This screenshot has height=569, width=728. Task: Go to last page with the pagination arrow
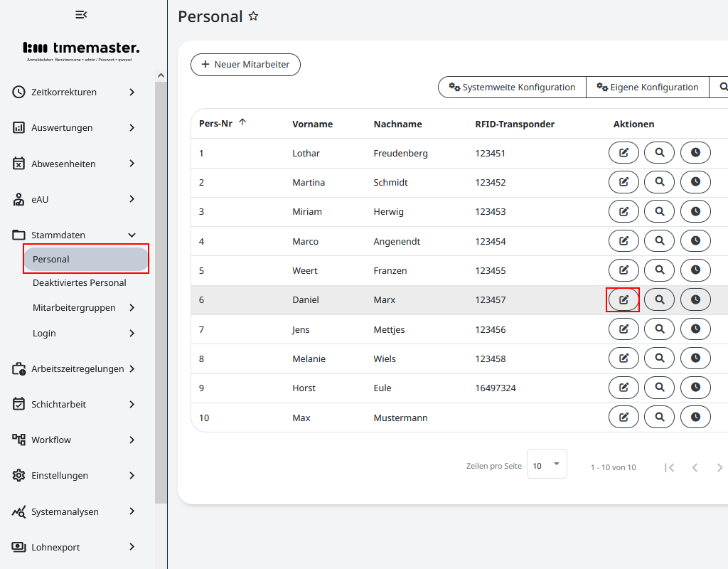[x=719, y=467]
